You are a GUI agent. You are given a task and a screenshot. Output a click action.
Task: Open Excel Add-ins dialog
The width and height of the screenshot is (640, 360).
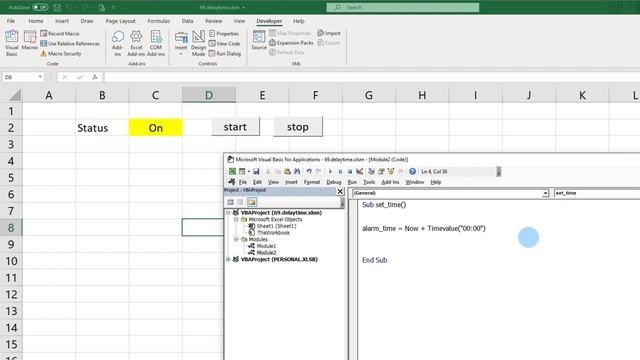[136, 42]
